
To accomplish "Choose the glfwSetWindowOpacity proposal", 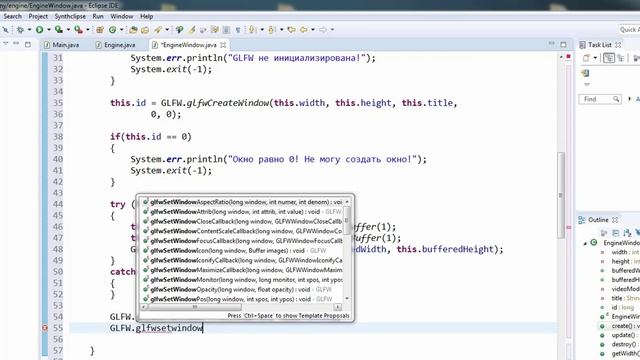I will (x=242, y=289).
